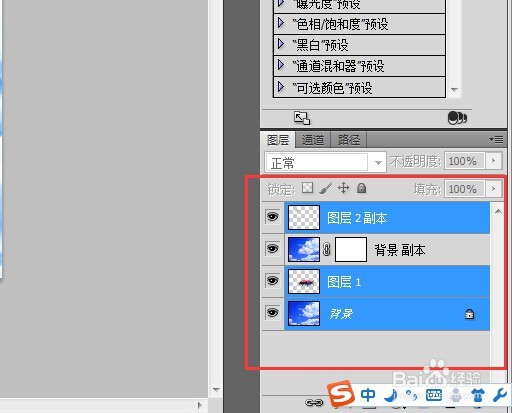This screenshot has width=512, height=413.
Task: Click the lock icon on 背景 layer
Action: tap(469, 314)
